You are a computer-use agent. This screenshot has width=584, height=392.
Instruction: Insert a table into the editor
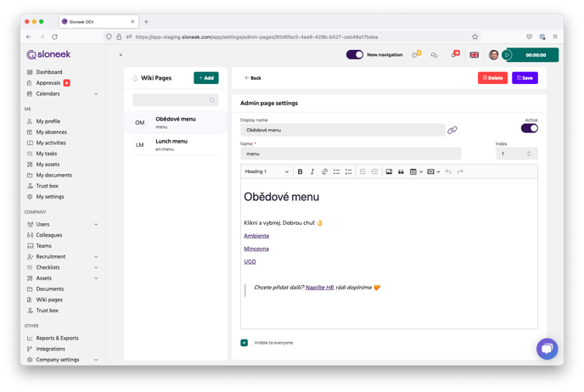coord(413,171)
